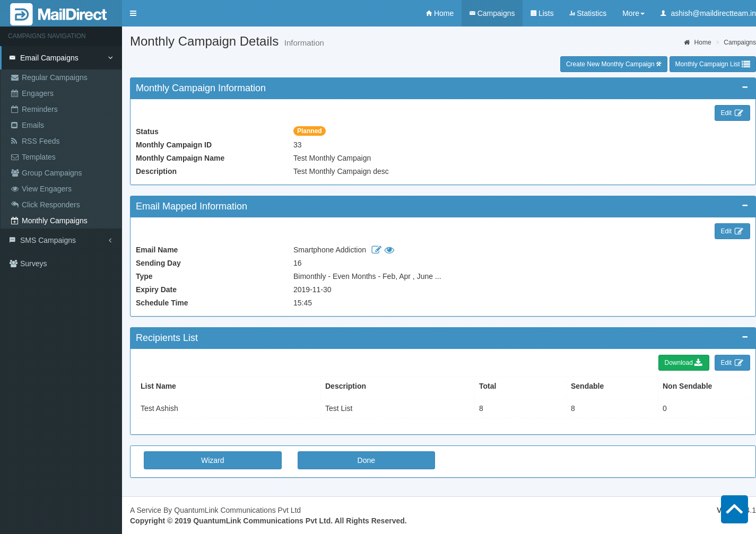Collapse the Recipients List panel
Image resolution: width=756 pixels, height=534 pixels.
(x=745, y=337)
